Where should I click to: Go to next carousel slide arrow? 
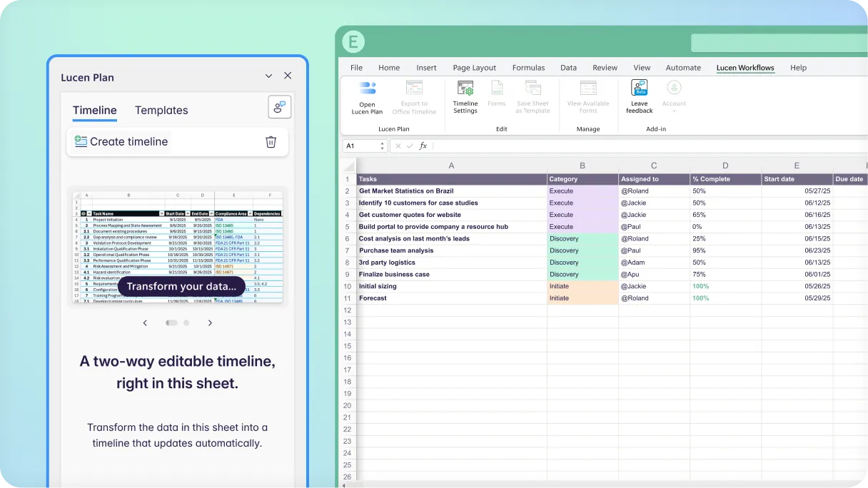coord(210,322)
